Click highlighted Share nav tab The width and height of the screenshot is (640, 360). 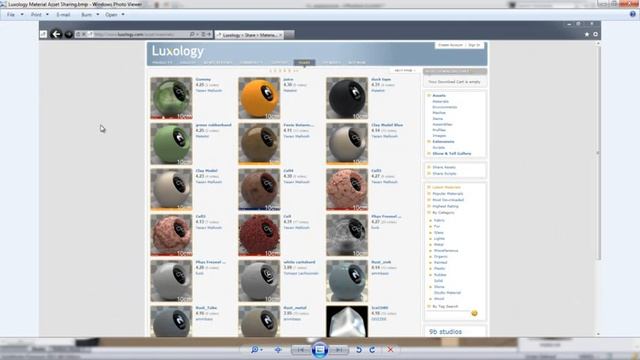tap(304, 62)
